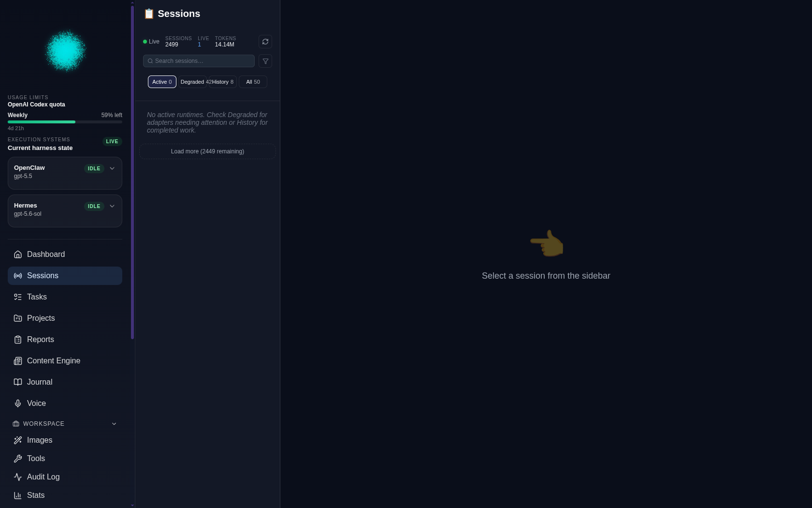Screen dimensions: 812x508
Task: Click the pointing hand emoji
Action: (547, 243)
